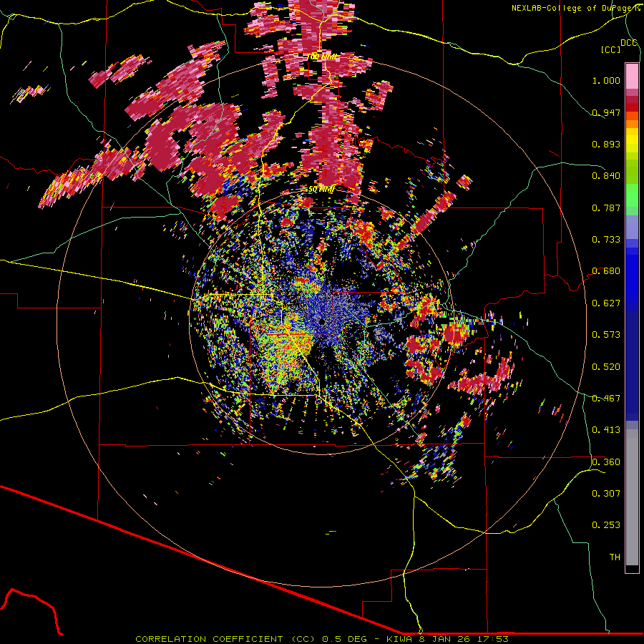Click the 0.467 legend value
644x644 pixels.
[x=606, y=399]
